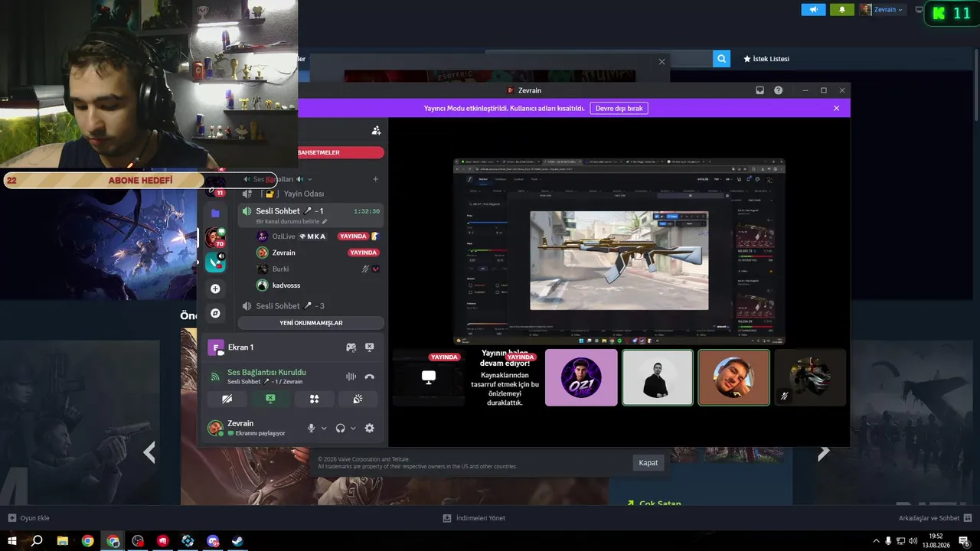Close the Steam popup with X
This screenshot has height=551, width=980.
point(662,61)
